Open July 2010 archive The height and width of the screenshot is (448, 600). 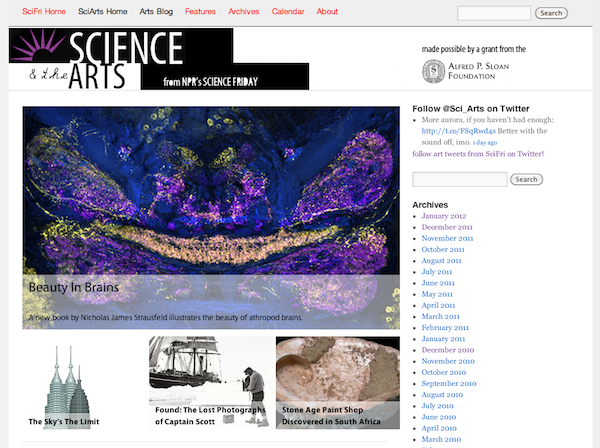pos(437,406)
